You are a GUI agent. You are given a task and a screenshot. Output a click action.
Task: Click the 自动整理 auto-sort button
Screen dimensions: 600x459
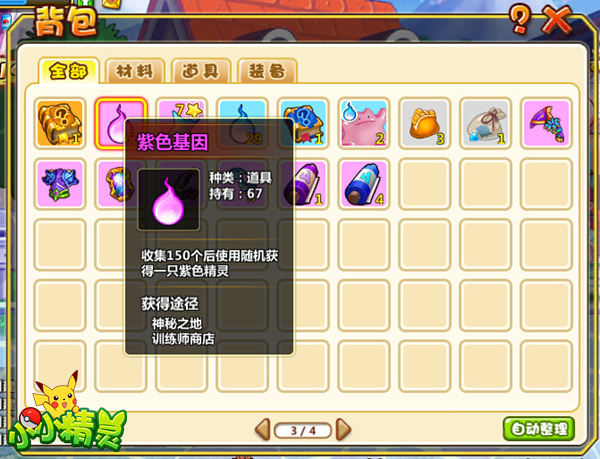(x=539, y=429)
